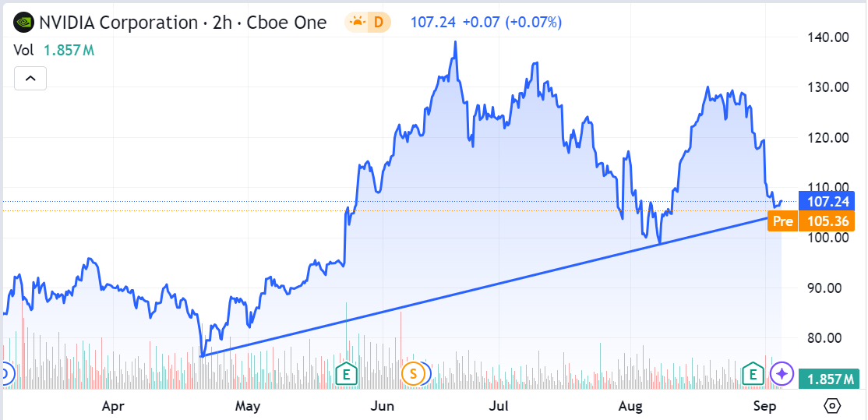Screen dimensions: 868x420
Task: Open chart settings hexagon icon
Action: pyautogui.click(x=832, y=406)
